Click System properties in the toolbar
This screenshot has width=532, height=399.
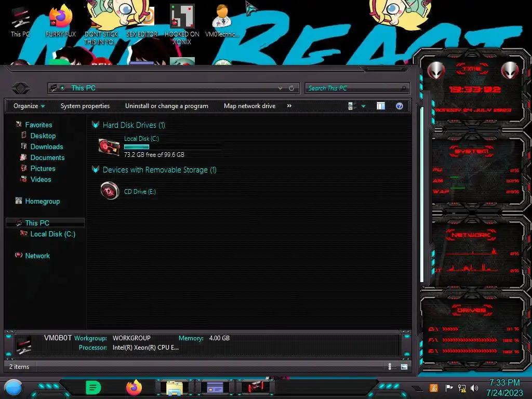click(x=85, y=106)
